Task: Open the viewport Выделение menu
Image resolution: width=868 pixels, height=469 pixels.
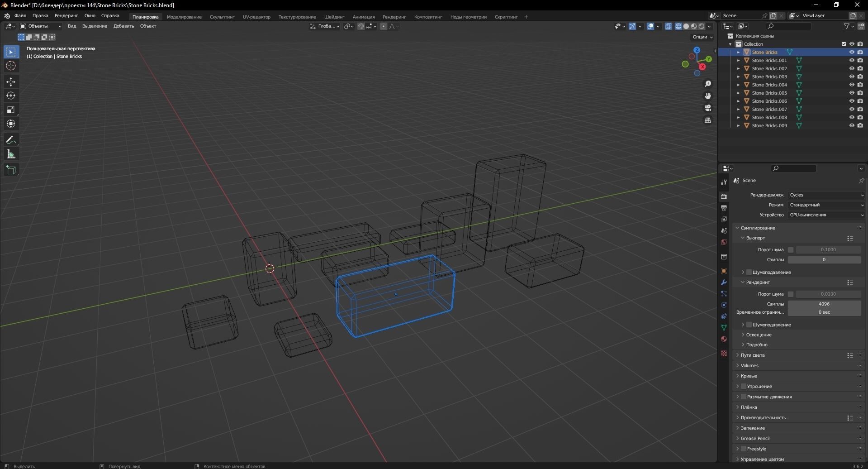Action: coord(95,26)
